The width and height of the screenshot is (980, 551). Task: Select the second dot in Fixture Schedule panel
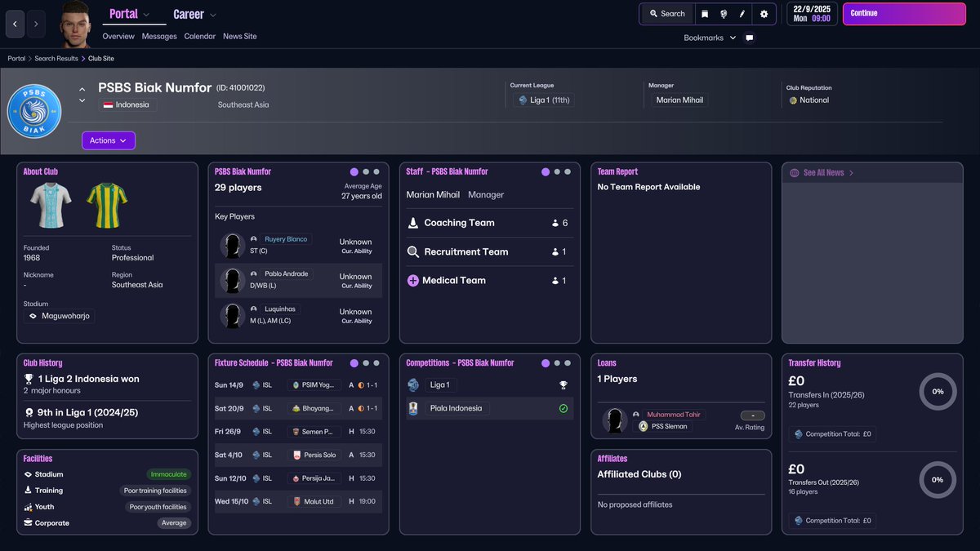click(x=366, y=363)
